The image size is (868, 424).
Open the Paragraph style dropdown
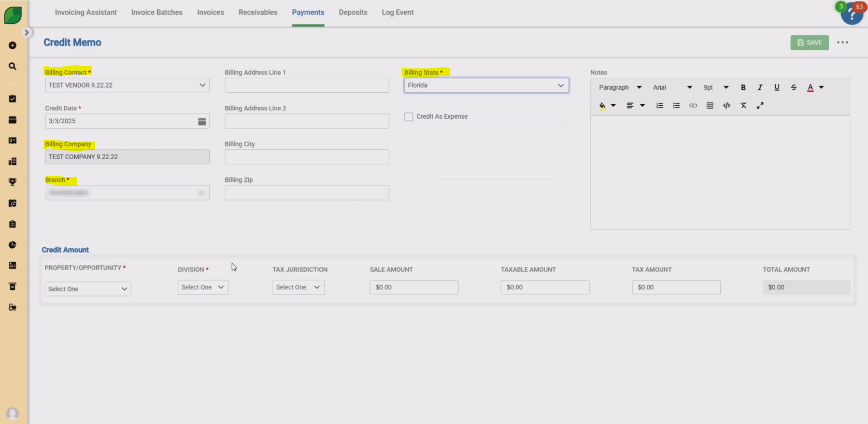pos(620,88)
